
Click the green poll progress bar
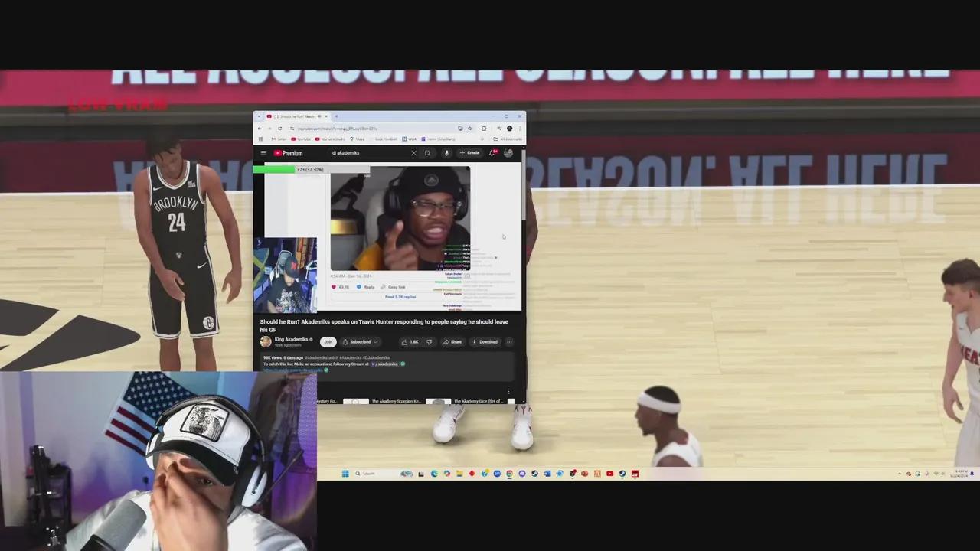(273, 169)
